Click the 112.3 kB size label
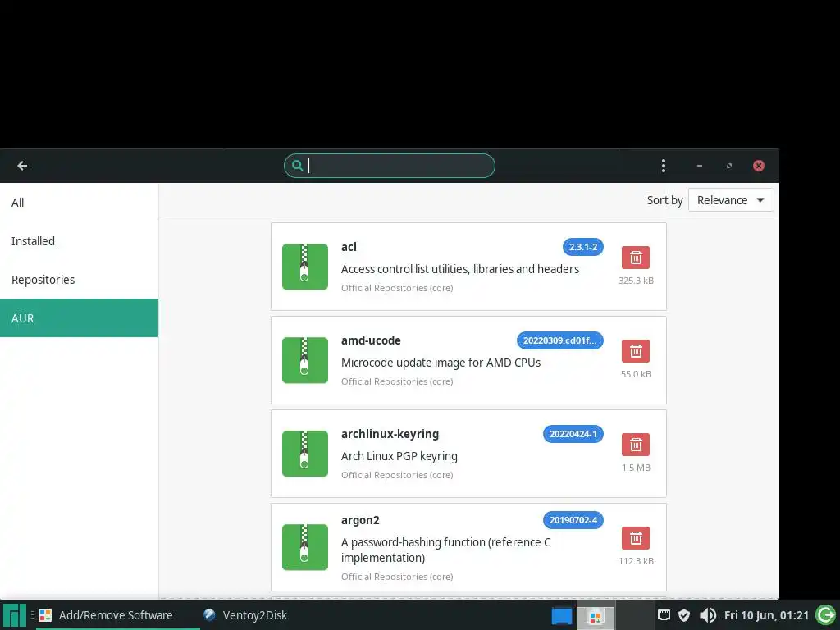 (636, 561)
